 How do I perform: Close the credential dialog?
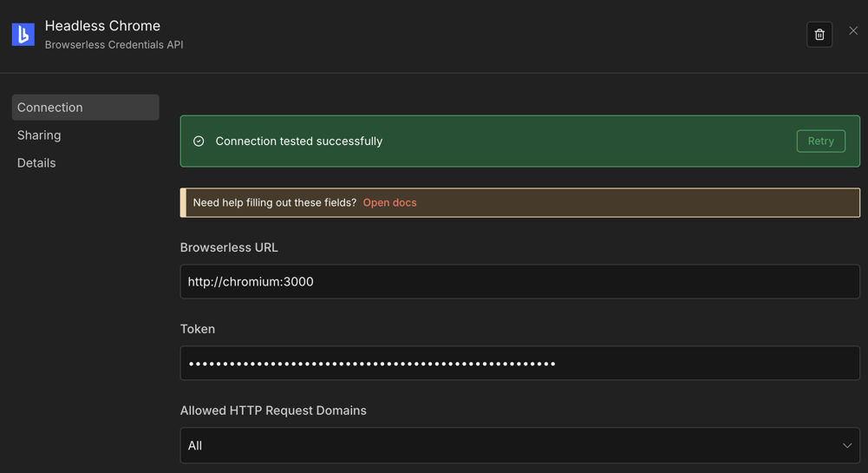pos(853,31)
